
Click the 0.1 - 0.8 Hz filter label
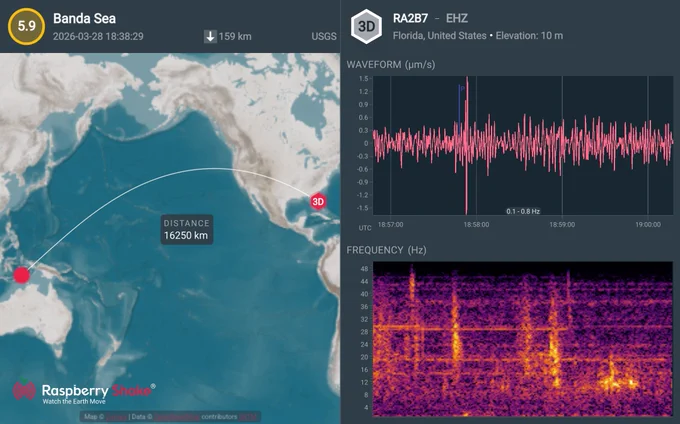pos(523,212)
